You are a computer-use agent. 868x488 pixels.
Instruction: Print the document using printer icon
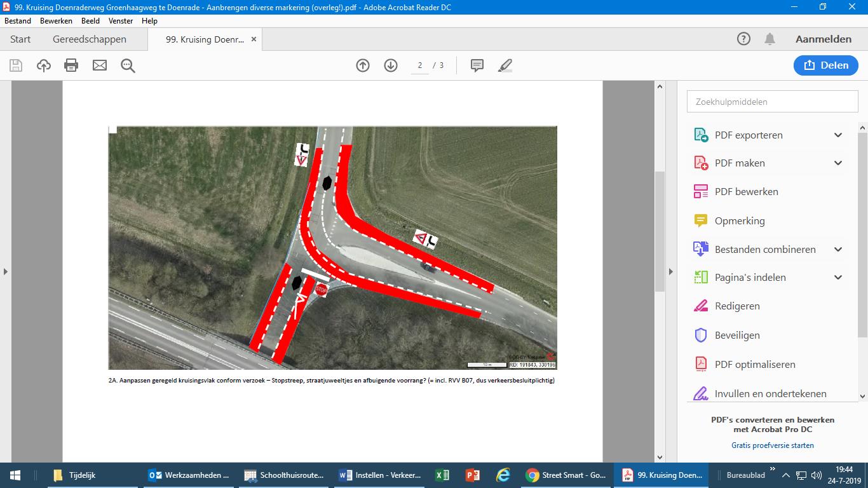pyautogui.click(x=71, y=65)
